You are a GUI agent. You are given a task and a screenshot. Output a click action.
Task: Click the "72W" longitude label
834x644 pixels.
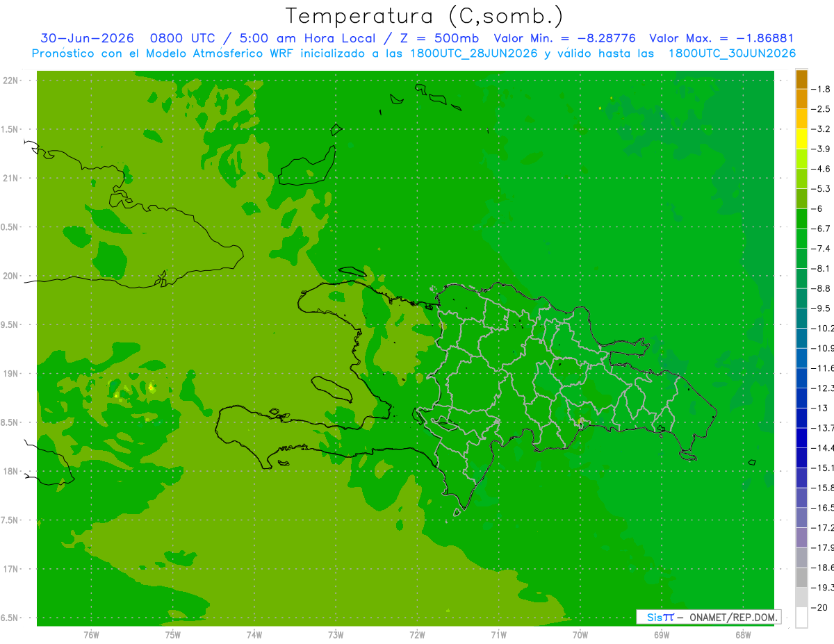tap(417, 634)
